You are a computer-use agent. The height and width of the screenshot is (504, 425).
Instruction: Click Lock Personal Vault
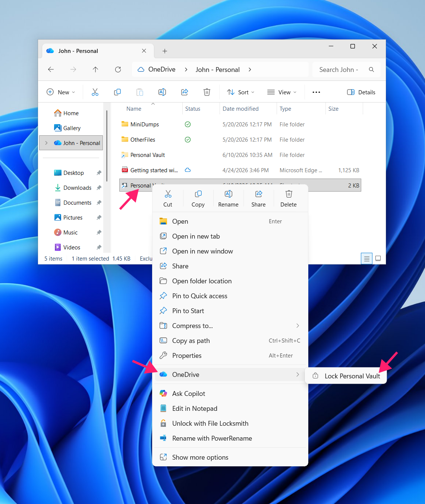coord(346,376)
